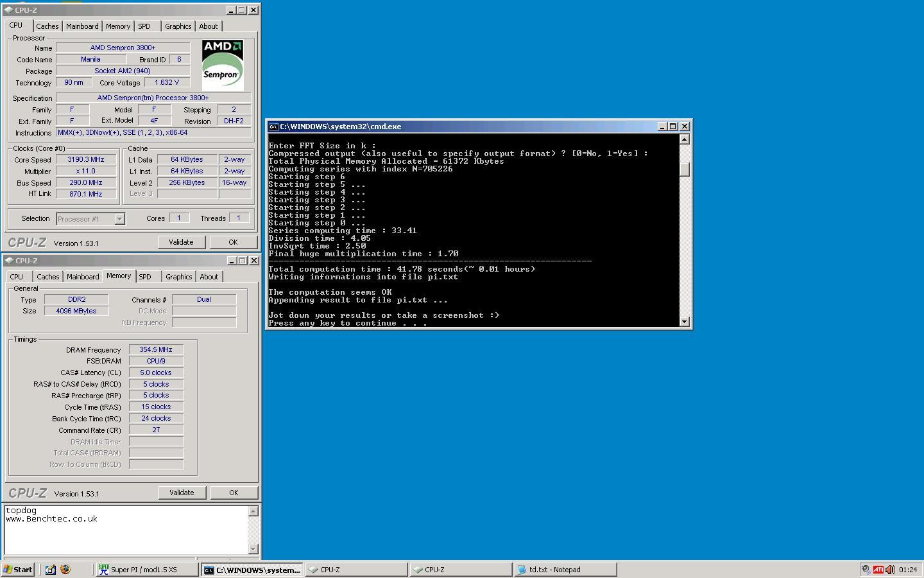The height and width of the screenshot is (578, 924).
Task: Close the cmd.exe window
Action: [x=685, y=127]
